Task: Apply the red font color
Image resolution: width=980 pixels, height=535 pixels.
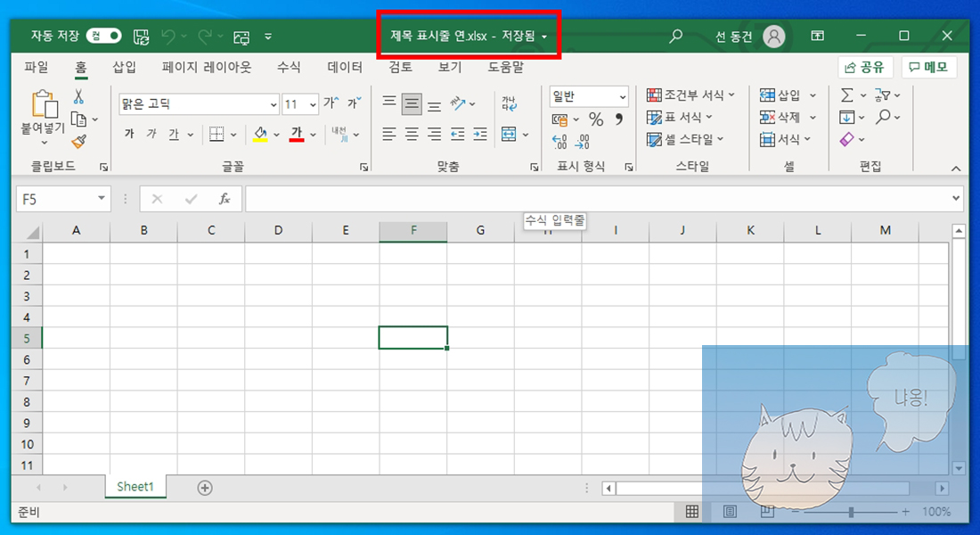Action: [297, 134]
